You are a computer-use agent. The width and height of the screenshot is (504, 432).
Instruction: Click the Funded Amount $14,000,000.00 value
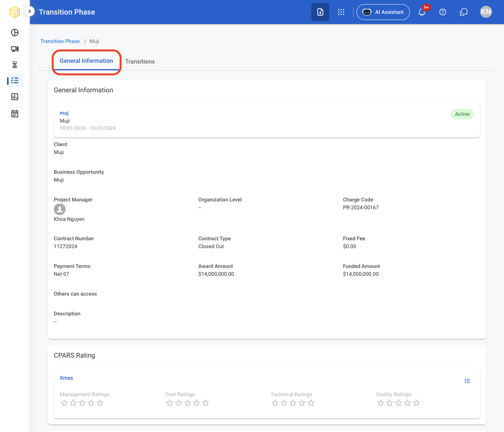(x=361, y=274)
